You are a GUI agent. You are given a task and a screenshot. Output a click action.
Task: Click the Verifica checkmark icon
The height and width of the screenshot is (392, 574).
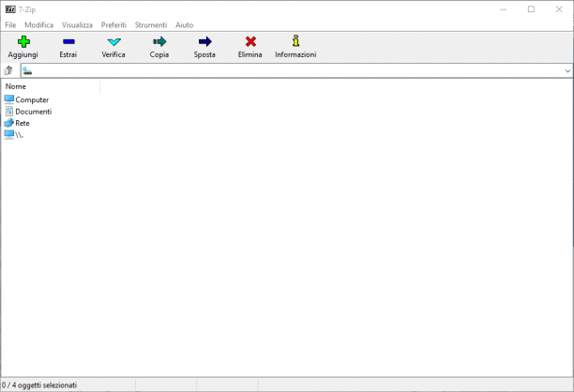tap(113, 41)
